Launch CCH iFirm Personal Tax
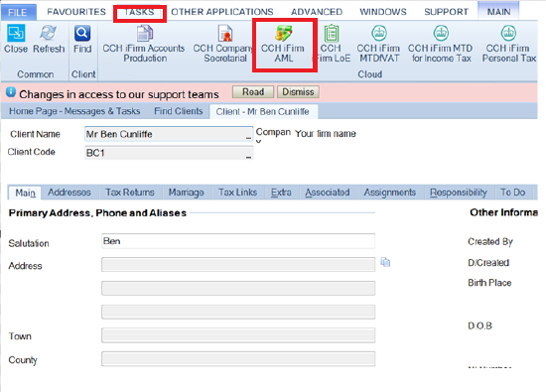This screenshot has width=546, height=392. click(508, 44)
